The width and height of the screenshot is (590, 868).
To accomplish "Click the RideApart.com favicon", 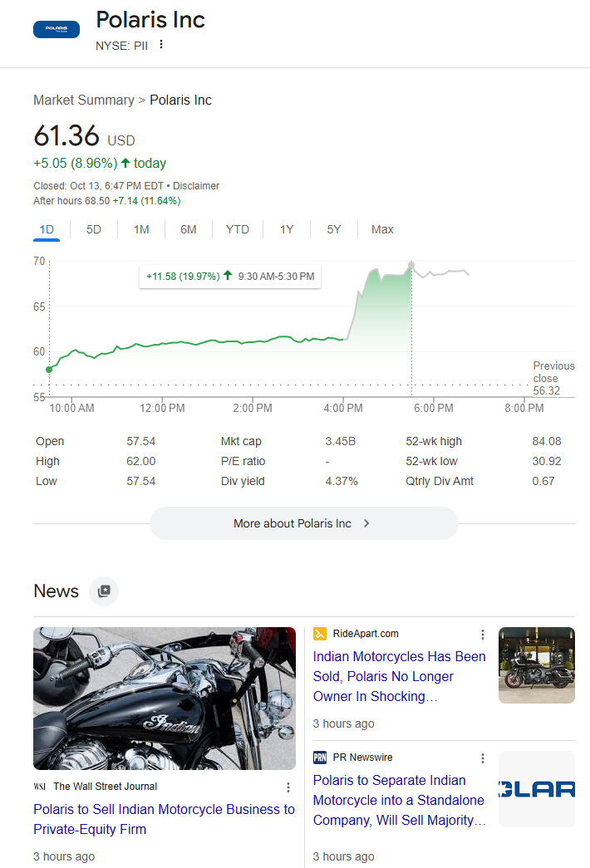I will tap(320, 634).
